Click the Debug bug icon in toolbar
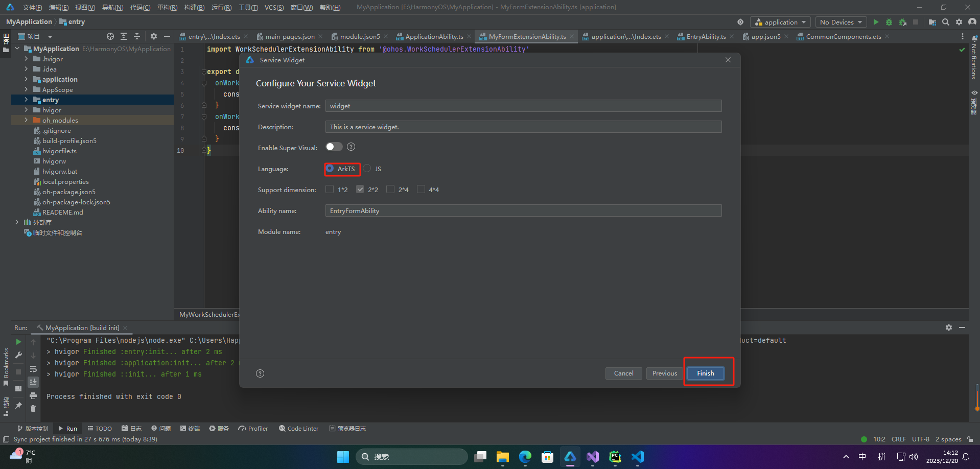 point(889,22)
